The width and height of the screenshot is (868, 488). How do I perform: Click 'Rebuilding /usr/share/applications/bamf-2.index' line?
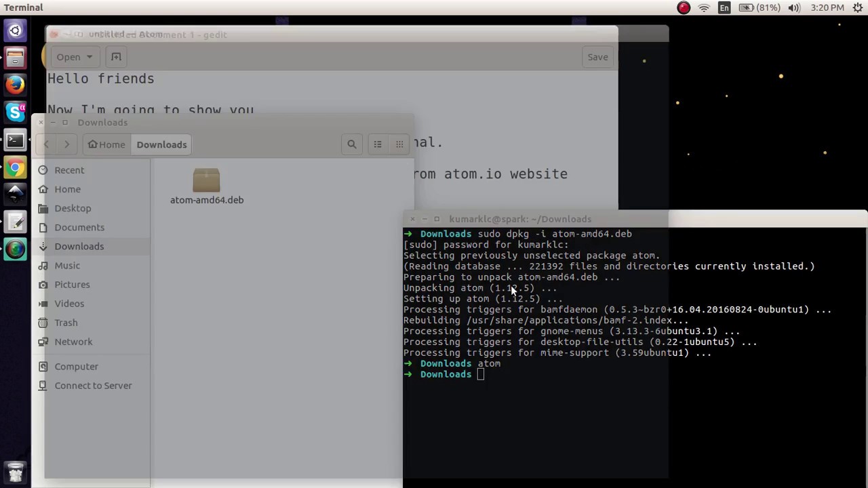tap(546, 321)
